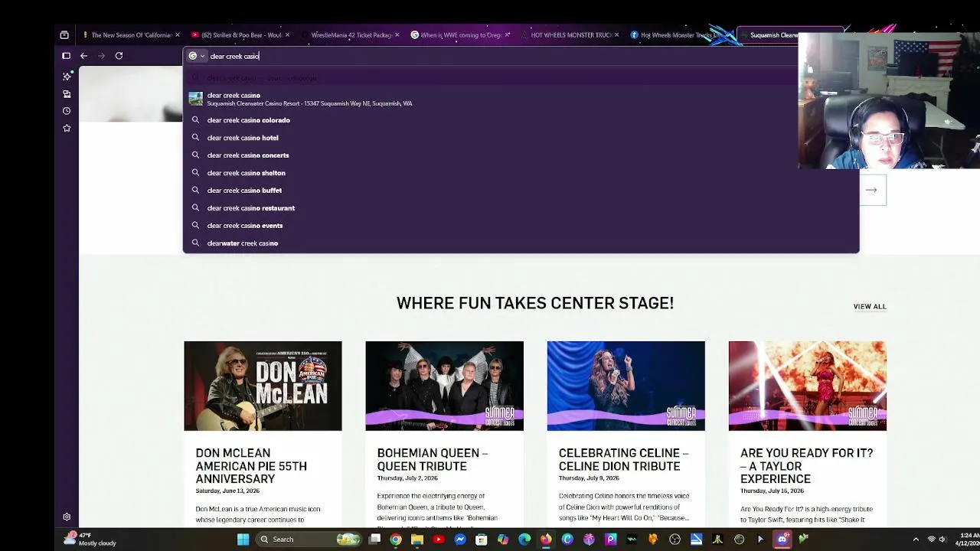Image resolution: width=980 pixels, height=551 pixels.
Task: Open Are You Ready For It? title
Action: [806, 466]
